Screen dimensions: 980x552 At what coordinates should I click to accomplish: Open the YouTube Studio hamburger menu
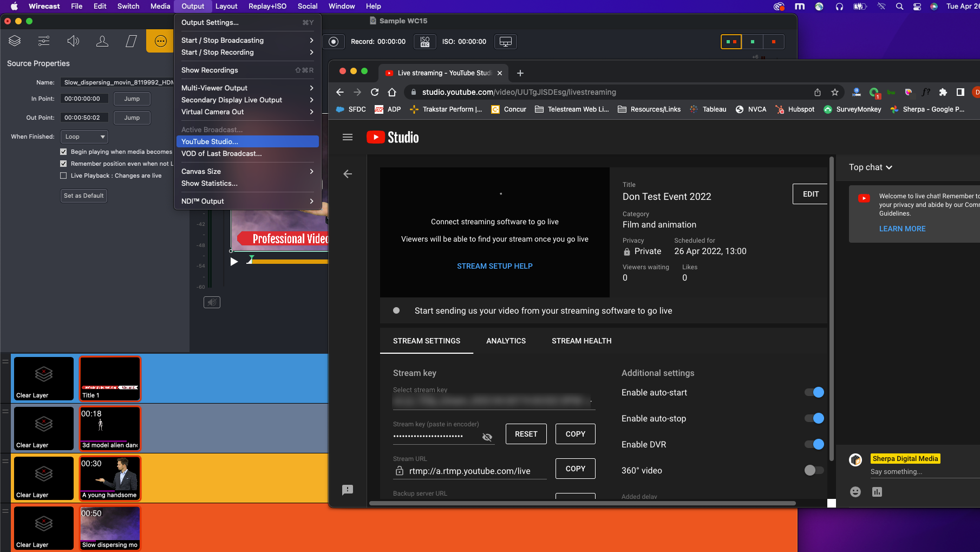tap(348, 138)
